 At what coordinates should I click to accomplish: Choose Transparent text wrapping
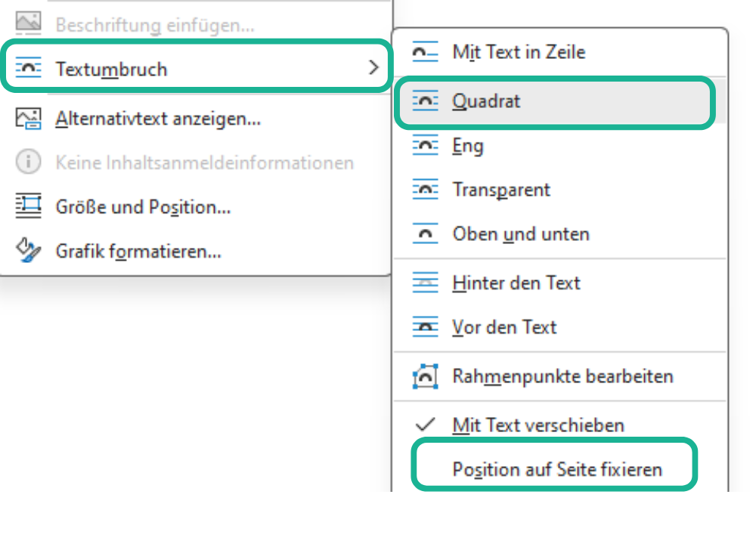pyautogui.click(x=500, y=190)
